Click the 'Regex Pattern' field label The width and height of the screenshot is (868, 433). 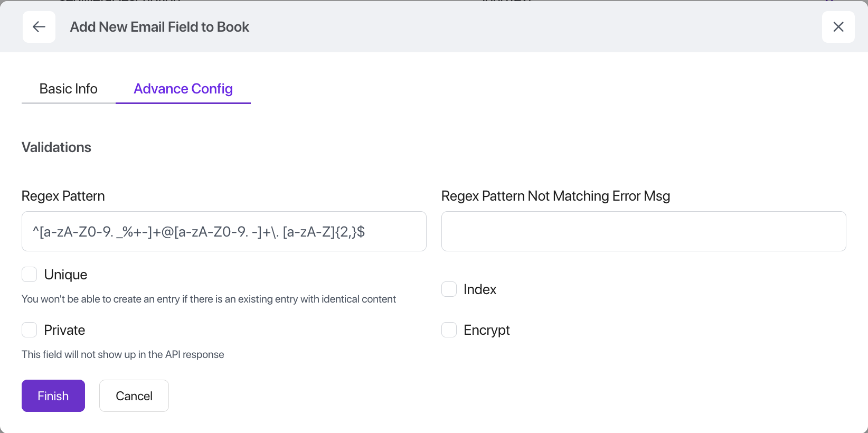pyautogui.click(x=63, y=196)
